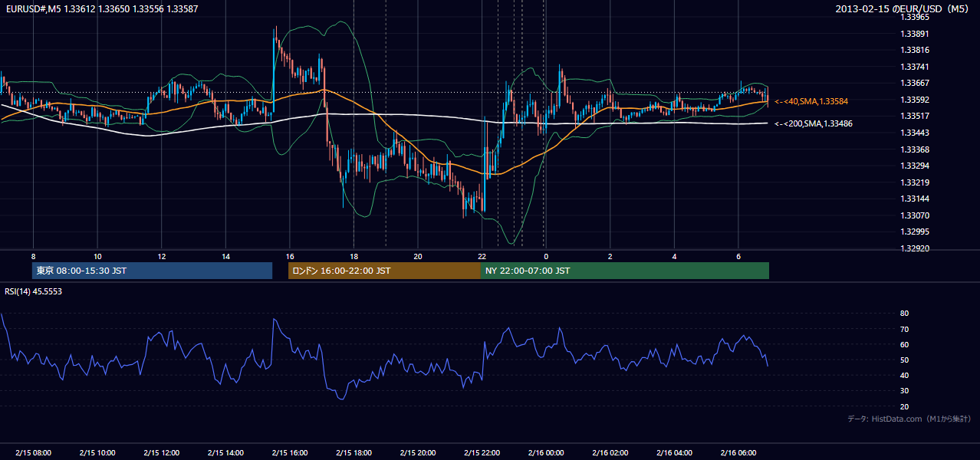The image size is (980, 460).
Task: Click hour label 6 under price chart
Action: [738, 256]
